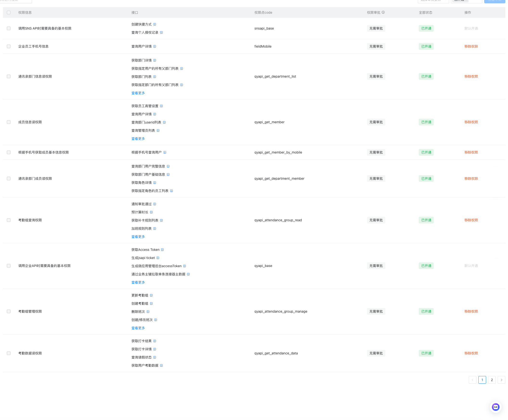Open doc icon beside 预计算时长

click(x=151, y=212)
